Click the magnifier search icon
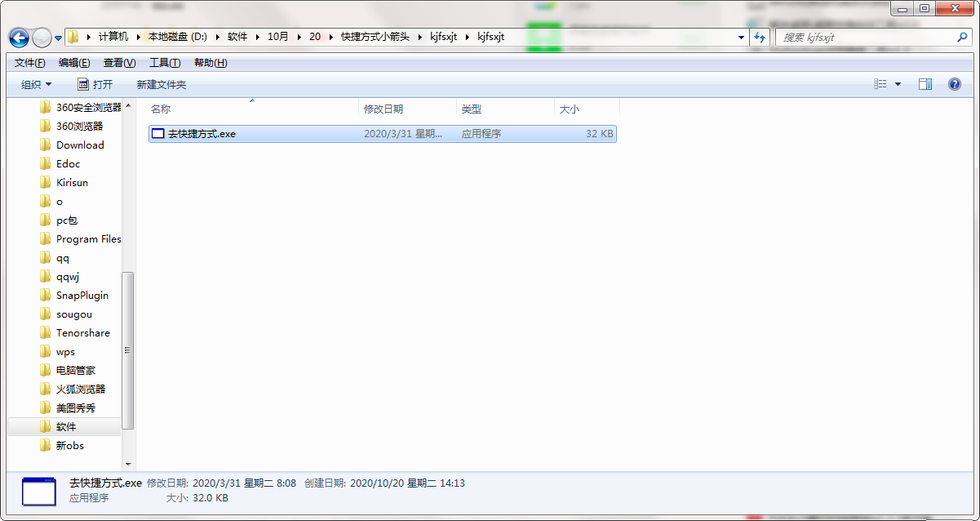This screenshot has height=521, width=980. tap(963, 38)
